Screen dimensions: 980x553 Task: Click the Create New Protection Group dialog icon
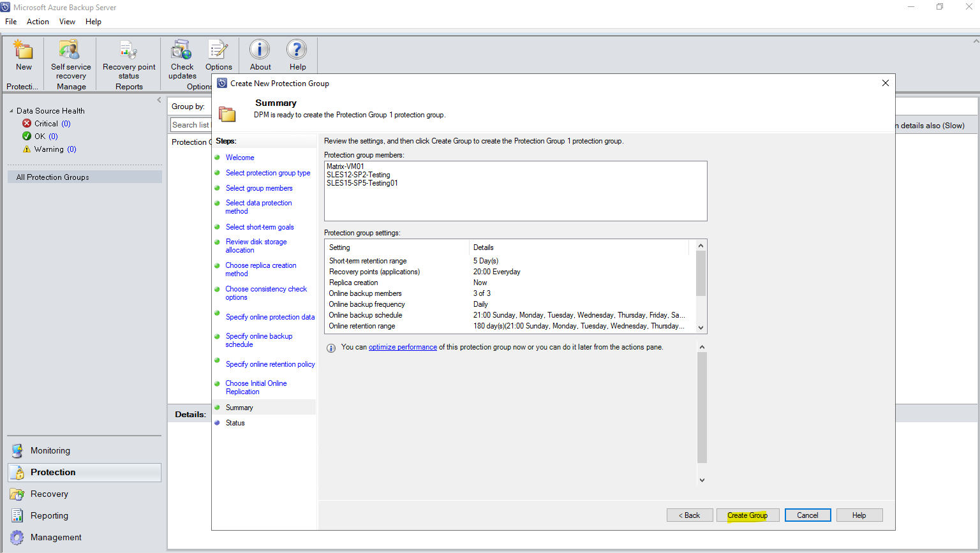click(x=222, y=83)
